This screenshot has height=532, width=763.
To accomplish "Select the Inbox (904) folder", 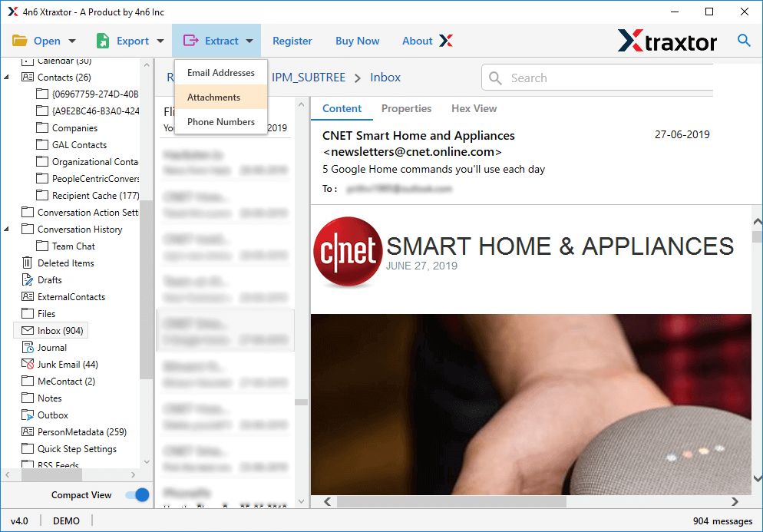I will (x=51, y=331).
